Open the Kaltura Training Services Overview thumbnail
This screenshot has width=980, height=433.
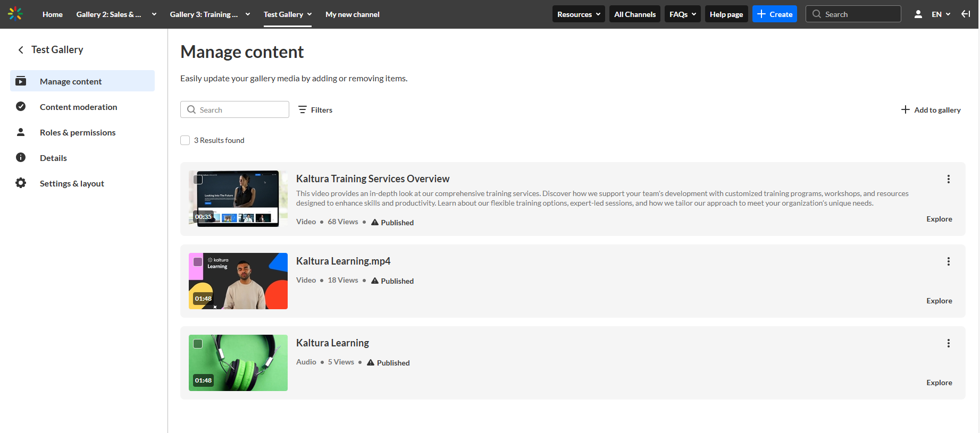tap(238, 199)
